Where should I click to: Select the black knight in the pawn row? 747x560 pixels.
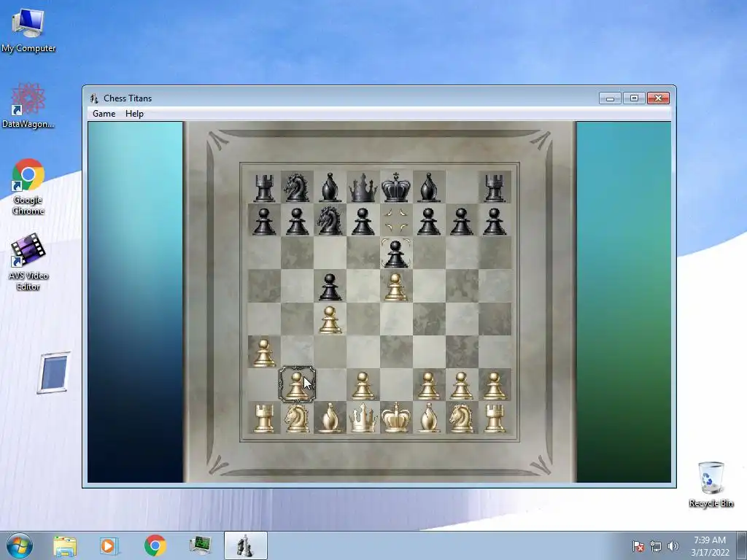tap(330, 220)
